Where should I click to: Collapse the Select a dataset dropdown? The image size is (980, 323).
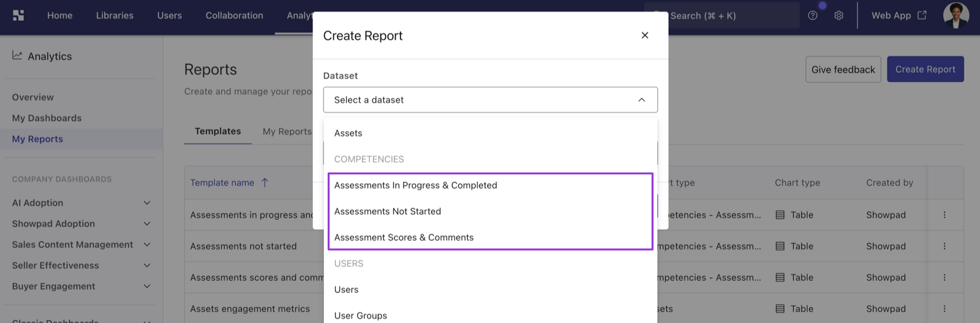click(641, 100)
